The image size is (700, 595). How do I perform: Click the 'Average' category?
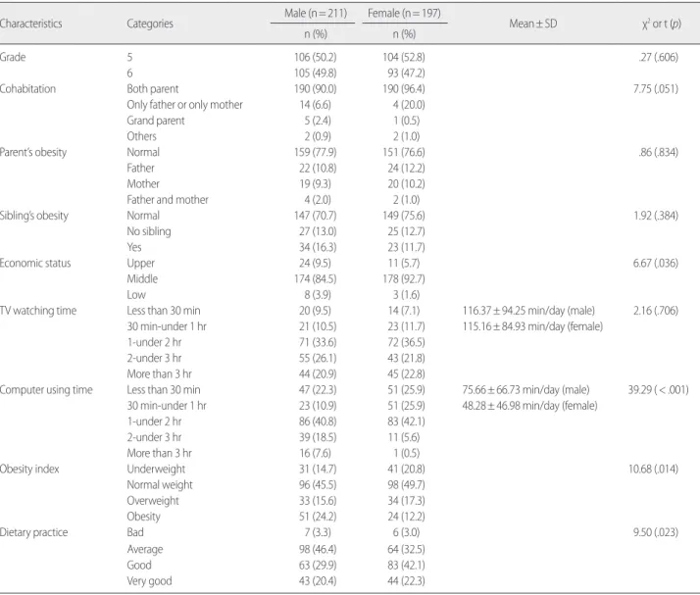pos(145,549)
